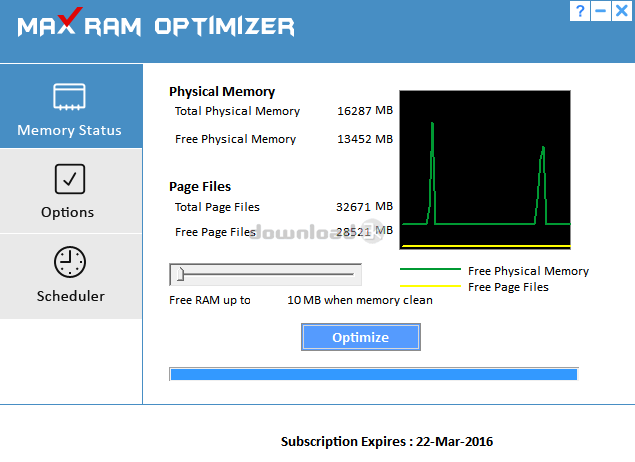Click the Total Page Files label
Image resolution: width=635 pixels, height=462 pixels.
217,207
